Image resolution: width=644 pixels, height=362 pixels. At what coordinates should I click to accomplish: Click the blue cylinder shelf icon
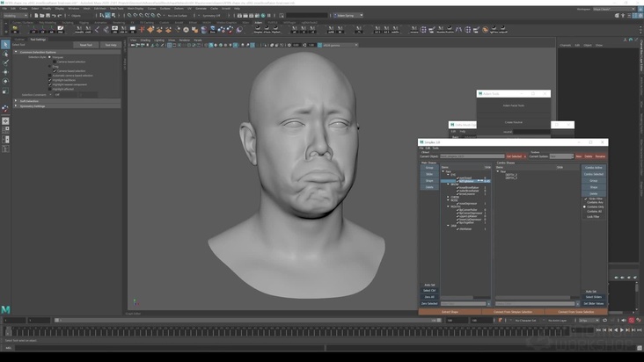(204, 30)
